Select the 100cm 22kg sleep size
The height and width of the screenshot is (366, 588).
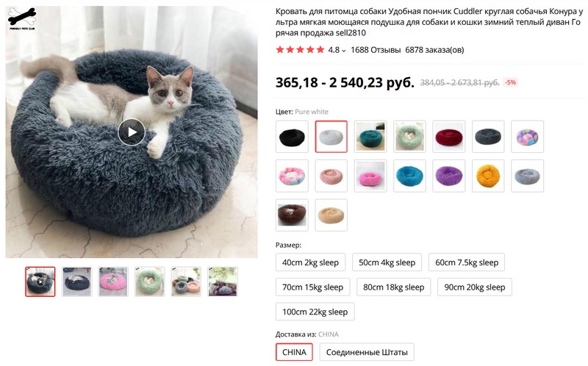[x=315, y=312]
